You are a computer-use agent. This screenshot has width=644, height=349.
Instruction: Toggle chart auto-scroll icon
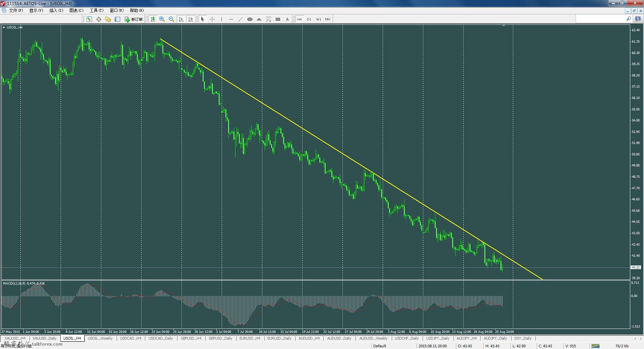point(181,19)
